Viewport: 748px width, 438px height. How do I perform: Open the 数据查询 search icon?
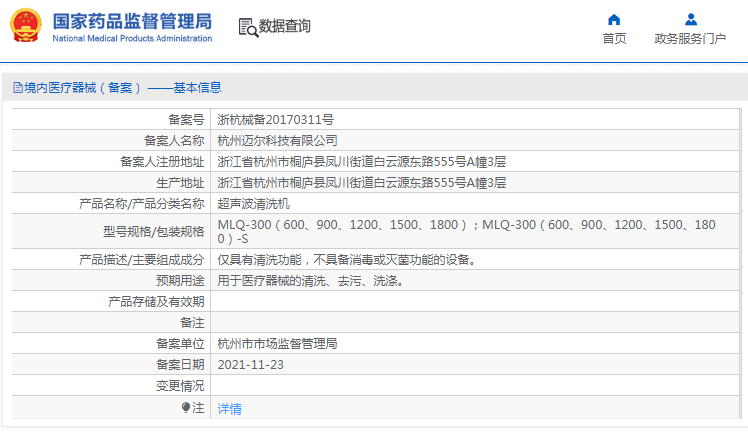click(x=248, y=27)
